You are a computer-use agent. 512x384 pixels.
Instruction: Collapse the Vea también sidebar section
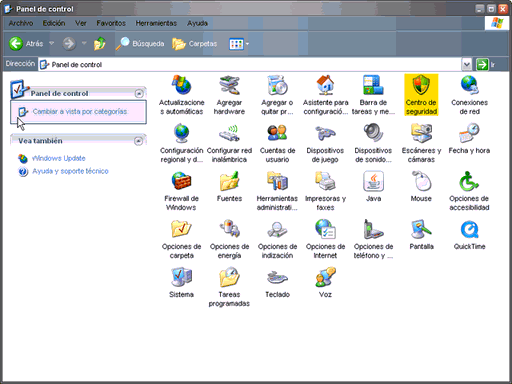[x=138, y=141]
